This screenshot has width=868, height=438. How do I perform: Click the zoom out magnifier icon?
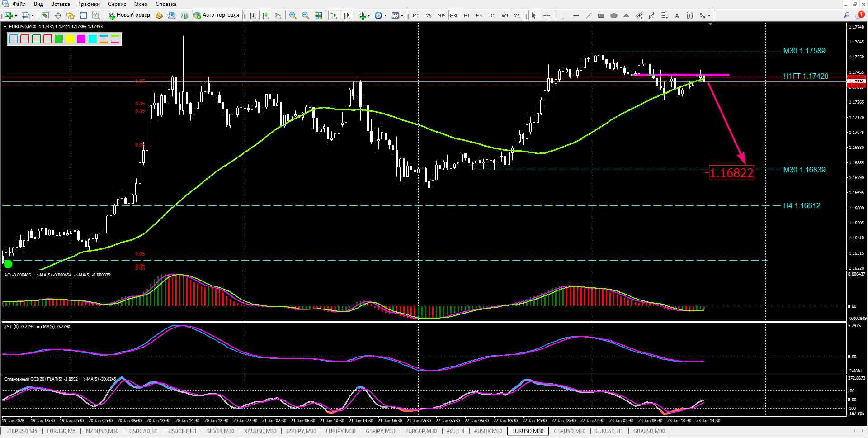click(x=306, y=15)
